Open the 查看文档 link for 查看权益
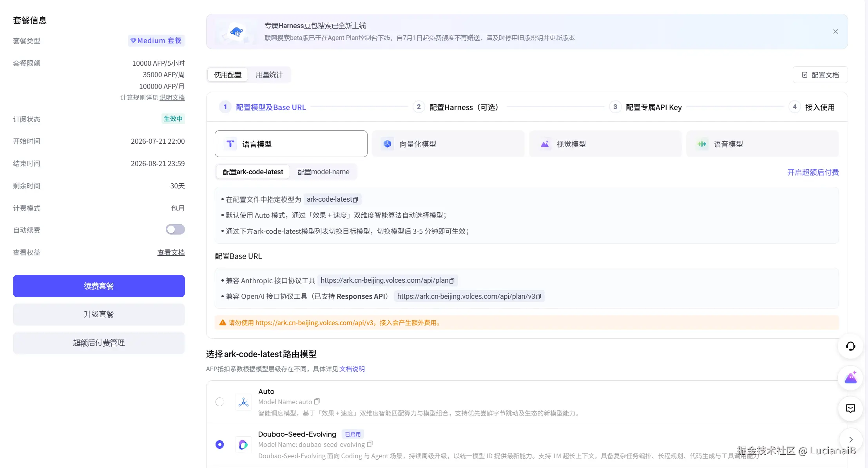Screen dimensions: 868x468 [x=171, y=253]
